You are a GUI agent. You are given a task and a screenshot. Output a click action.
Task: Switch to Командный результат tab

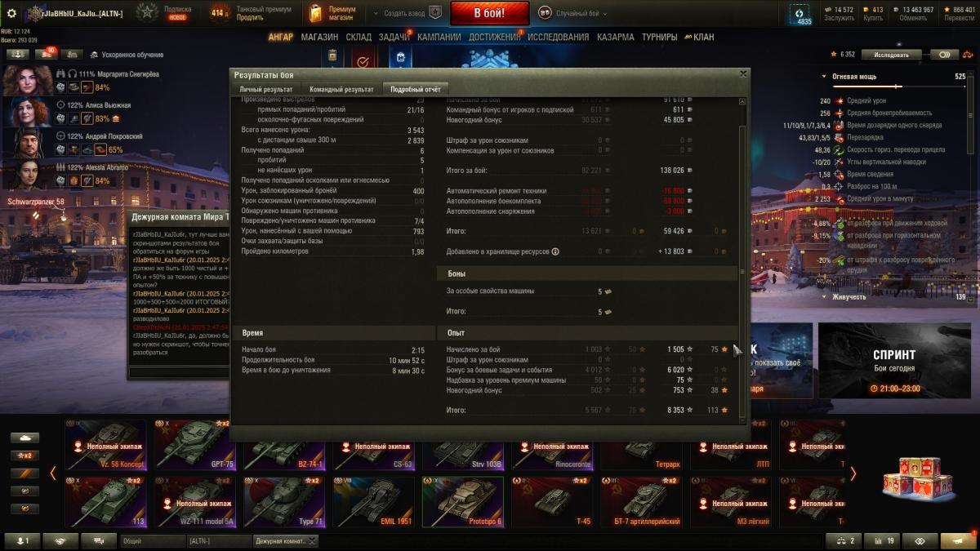341,89
